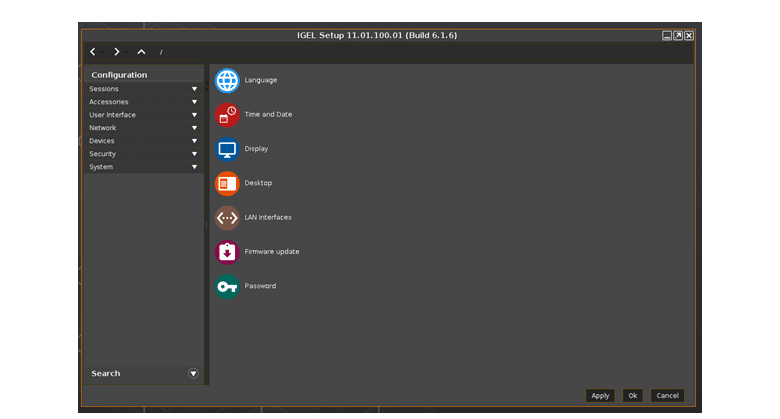Open forward history dropdown beside right arrow
780x419 pixels.
pos(126,52)
